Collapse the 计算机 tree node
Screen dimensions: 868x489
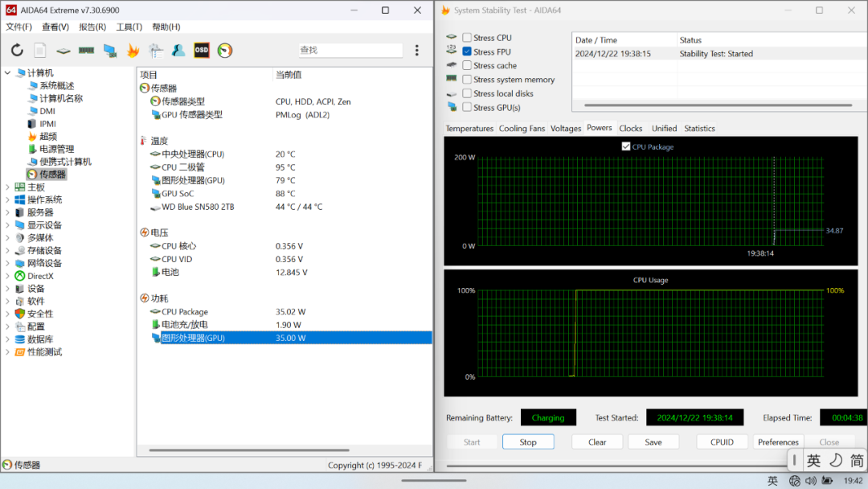click(x=8, y=73)
